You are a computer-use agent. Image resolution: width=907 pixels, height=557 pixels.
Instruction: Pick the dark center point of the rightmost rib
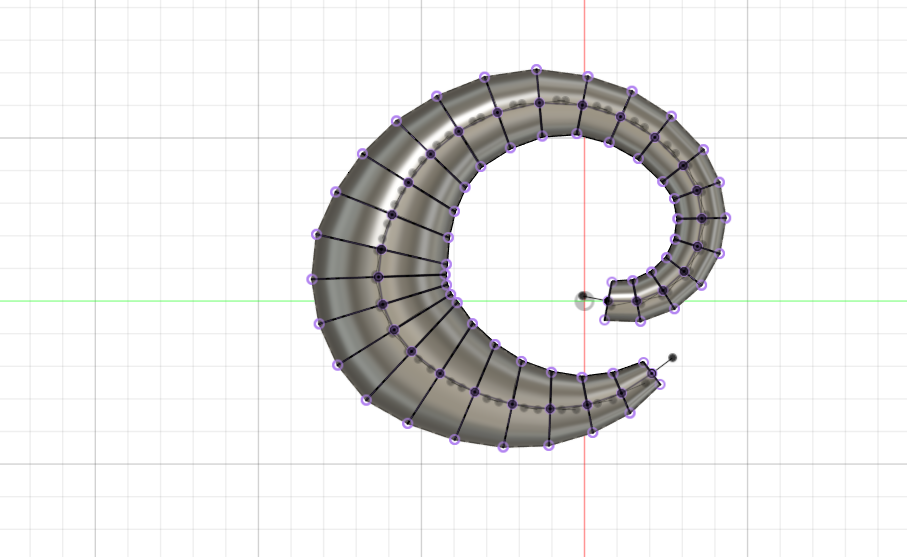coord(702,217)
